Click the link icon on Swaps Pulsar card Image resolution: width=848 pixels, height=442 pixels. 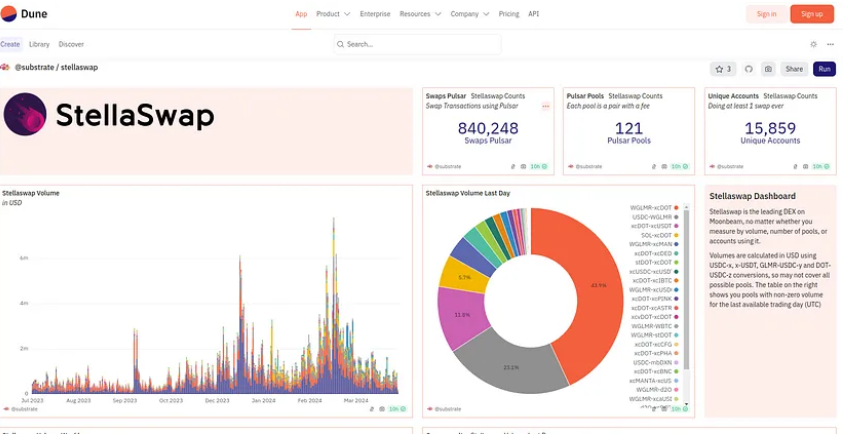[x=513, y=167]
